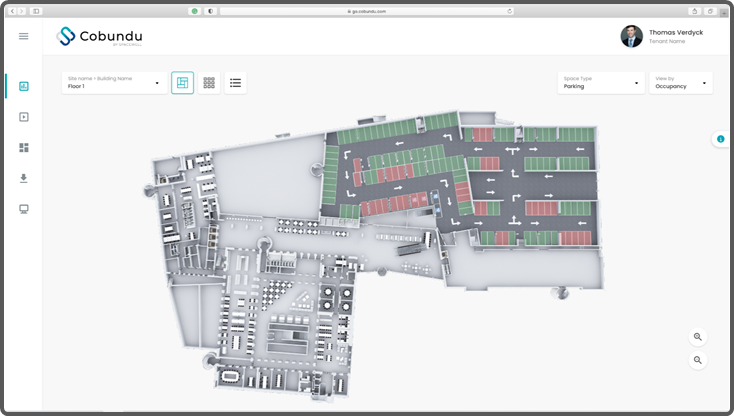Switch to list view
The height and width of the screenshot is (416, 734).
[x=235, y=83]
